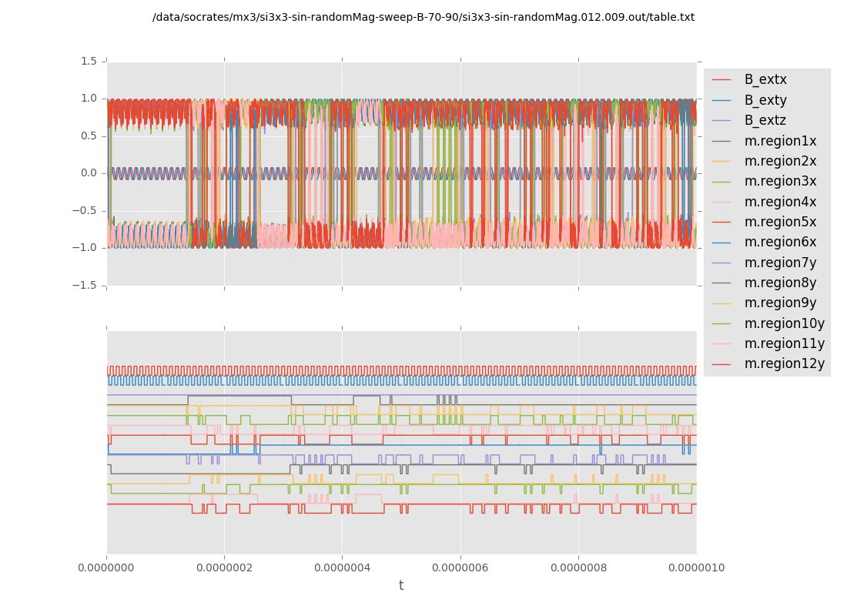Click the m.region5x legend label

(x=780, y=222)
